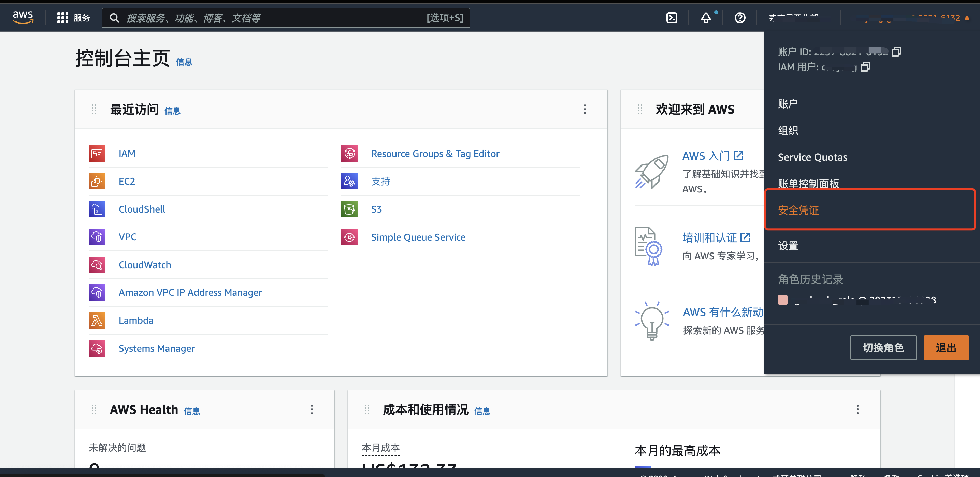Focus the service search field
Screen dimensions: 980x477
pyautogui.click(x=285, y=18)
